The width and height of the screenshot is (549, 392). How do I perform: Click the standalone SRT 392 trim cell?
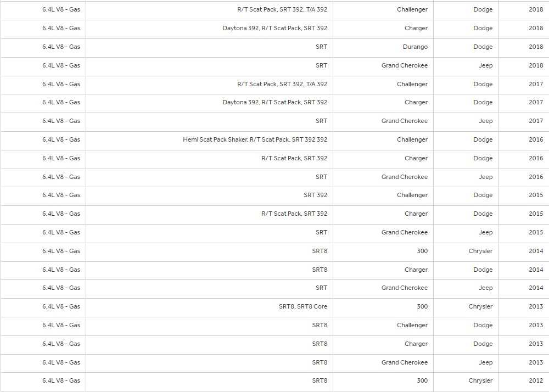[x=315, y=195]
